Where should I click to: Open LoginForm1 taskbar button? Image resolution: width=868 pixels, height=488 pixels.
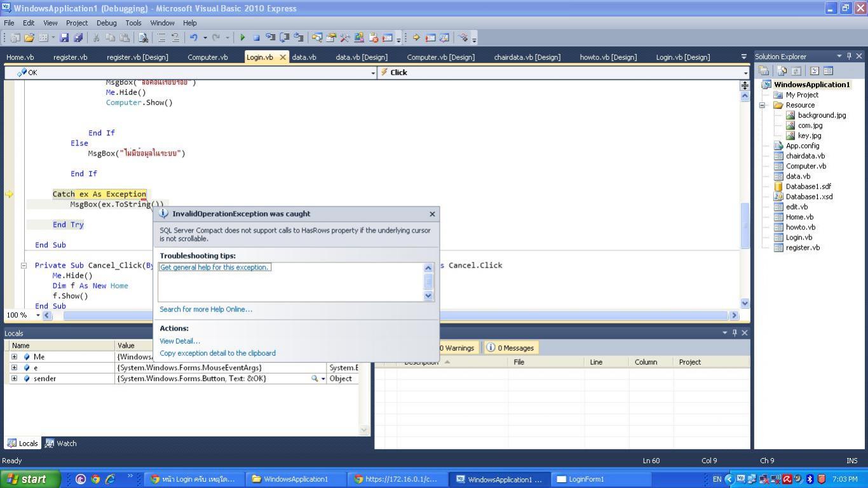pos(600,479)
